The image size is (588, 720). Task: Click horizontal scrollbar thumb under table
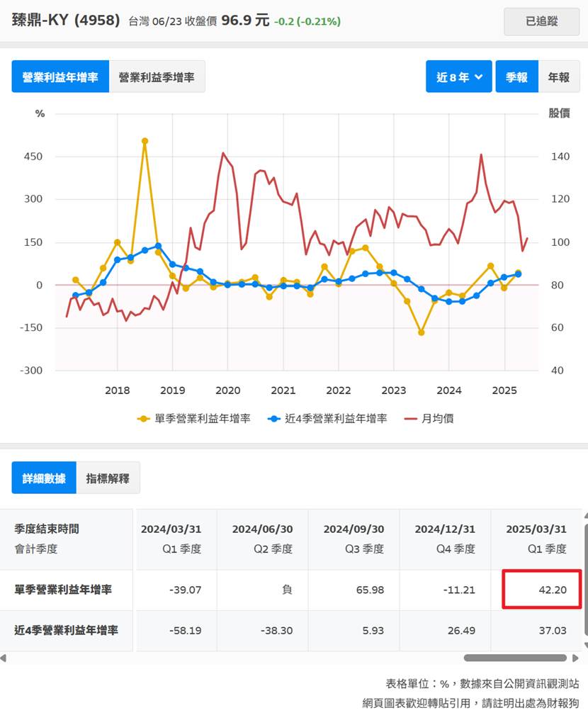[x=515, y=658]
